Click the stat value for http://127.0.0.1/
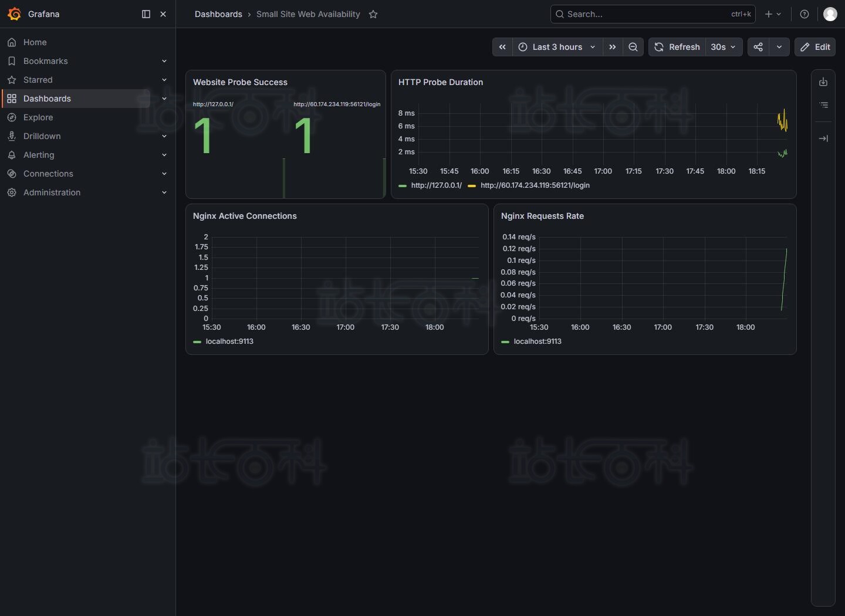This screenshot has height=616, width=845. coord(203,136)
